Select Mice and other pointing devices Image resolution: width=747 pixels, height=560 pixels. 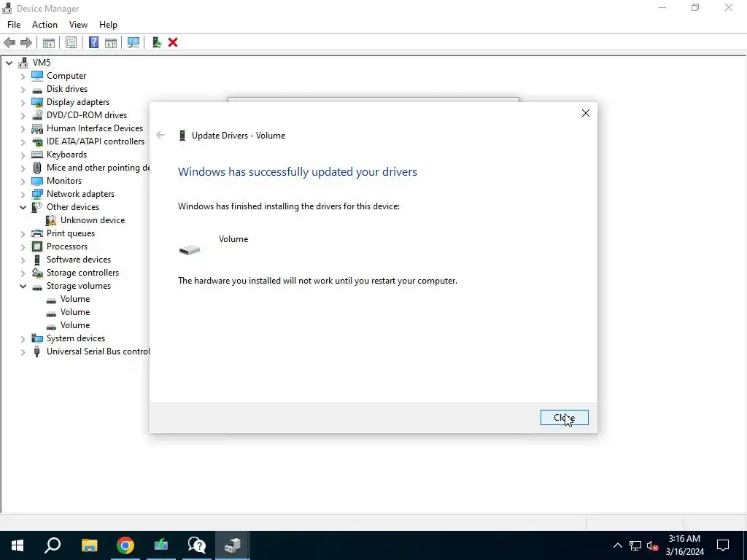click(x=98, y=168)
